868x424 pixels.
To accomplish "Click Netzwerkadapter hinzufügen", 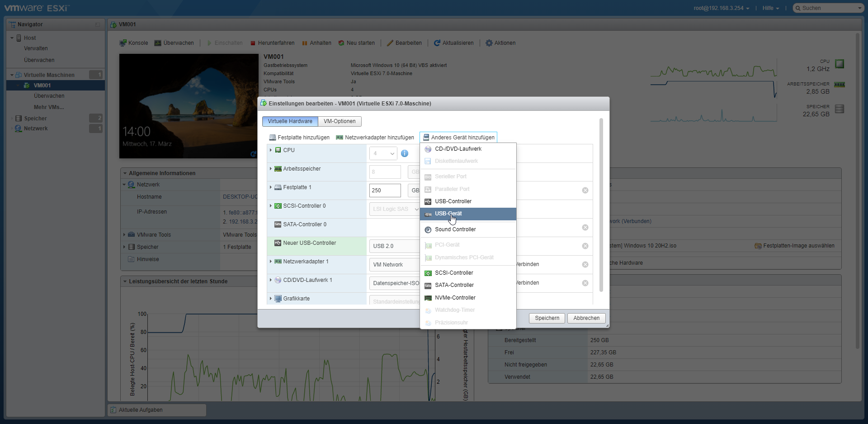I will pos(375,138).
